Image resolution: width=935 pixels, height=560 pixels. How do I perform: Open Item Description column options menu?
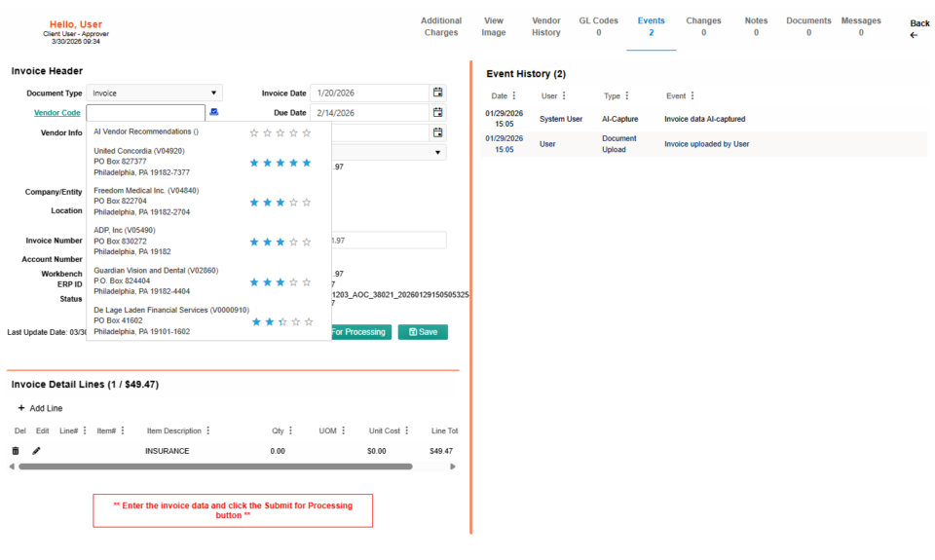click(207, 430)
